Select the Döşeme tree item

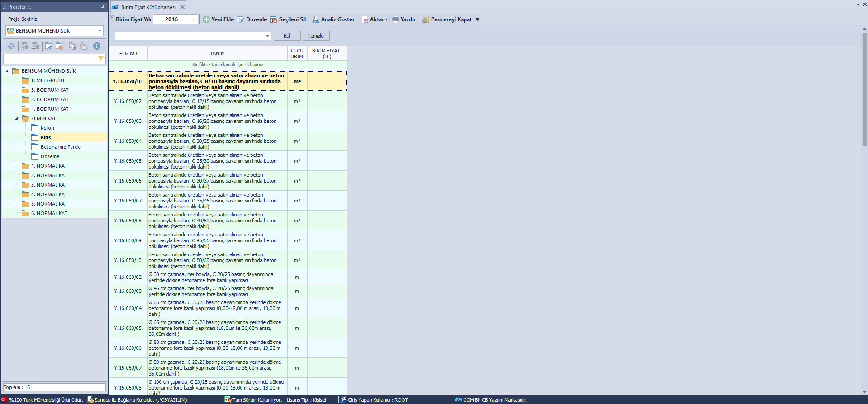coord(50,156)
